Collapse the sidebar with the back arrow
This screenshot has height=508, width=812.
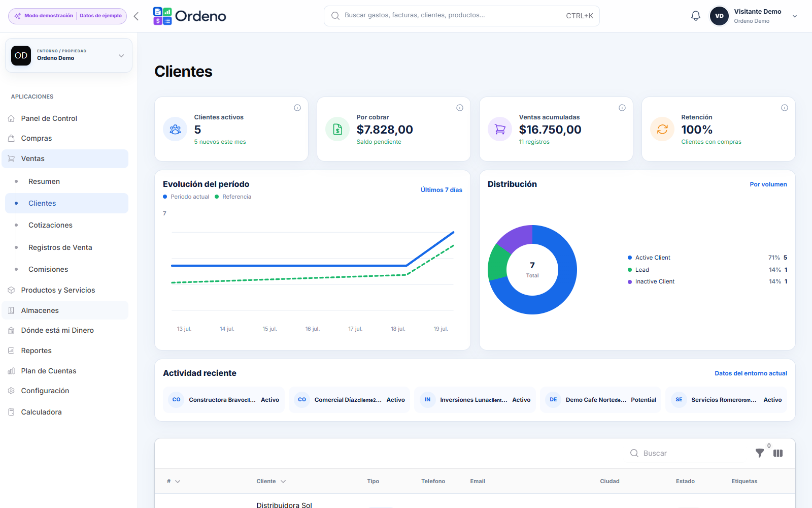tap(136, 16)
